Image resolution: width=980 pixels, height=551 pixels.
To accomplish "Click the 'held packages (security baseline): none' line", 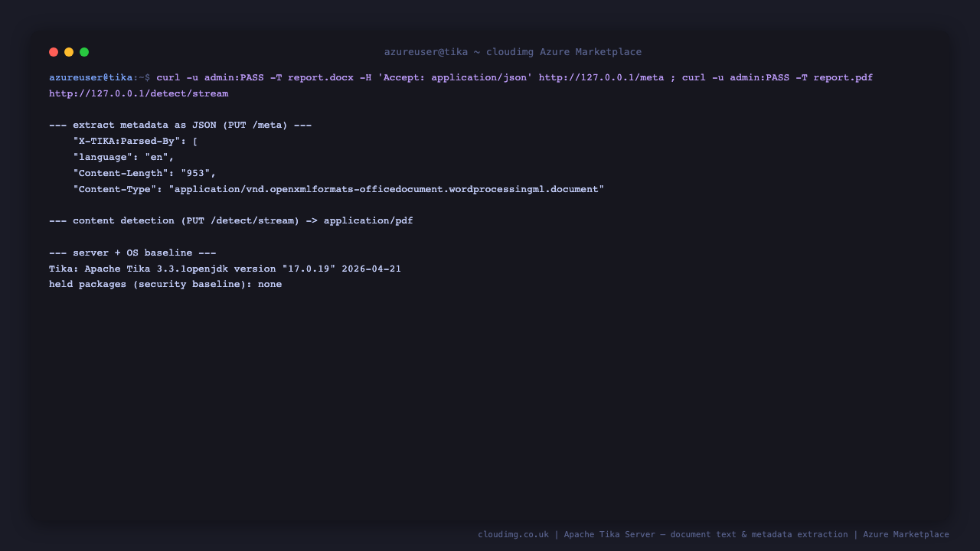I will (165, 284).
